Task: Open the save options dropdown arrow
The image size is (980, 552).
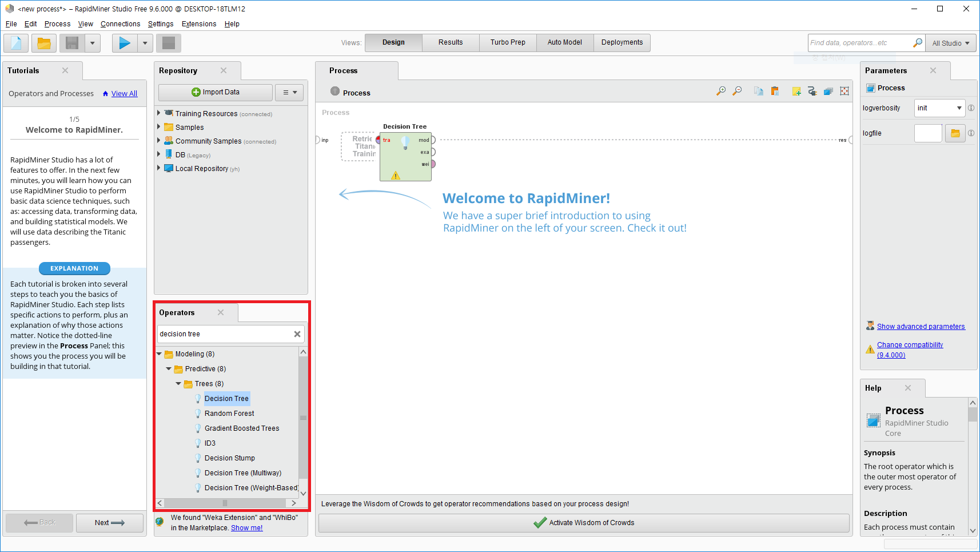Action: (92, 43)
